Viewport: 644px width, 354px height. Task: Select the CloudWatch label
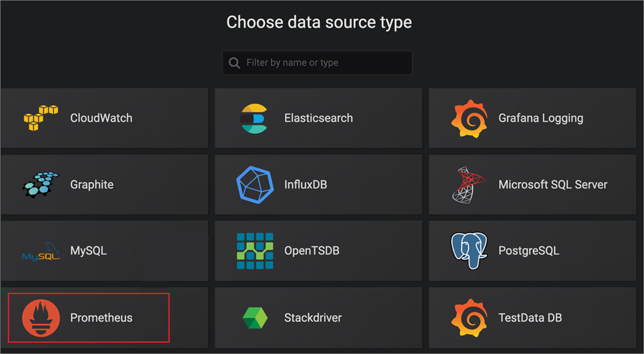pyautogui.click(x=101, y=118)
